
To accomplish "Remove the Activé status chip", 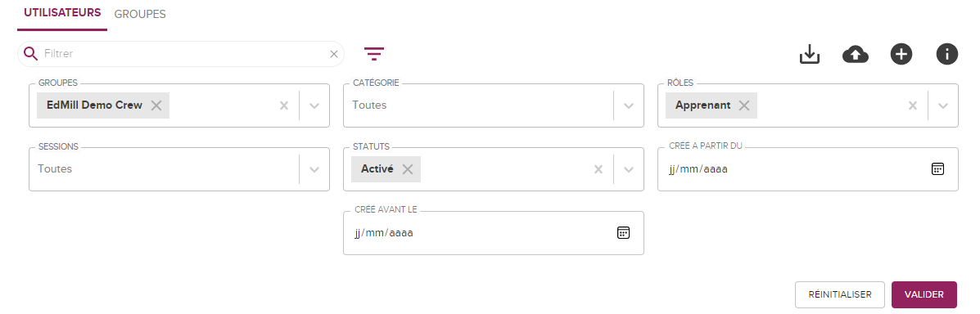I will click(408, 169).
